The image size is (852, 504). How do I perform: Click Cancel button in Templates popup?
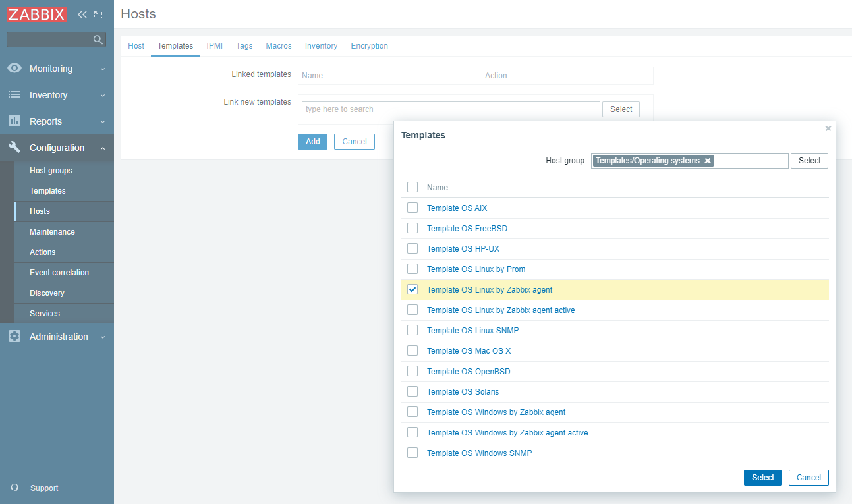809,478
